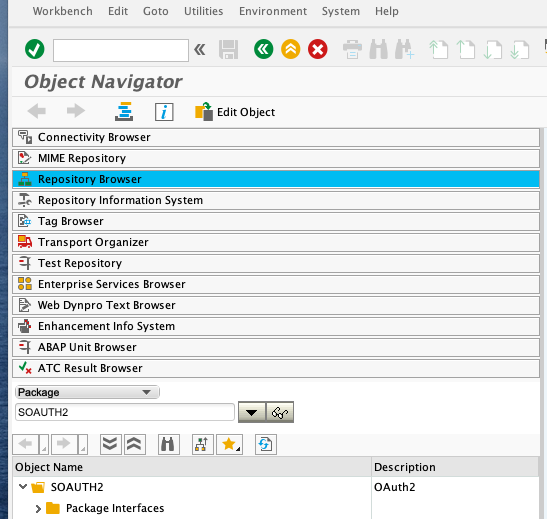
Task: Open the Environment menu
Action: 273,11
